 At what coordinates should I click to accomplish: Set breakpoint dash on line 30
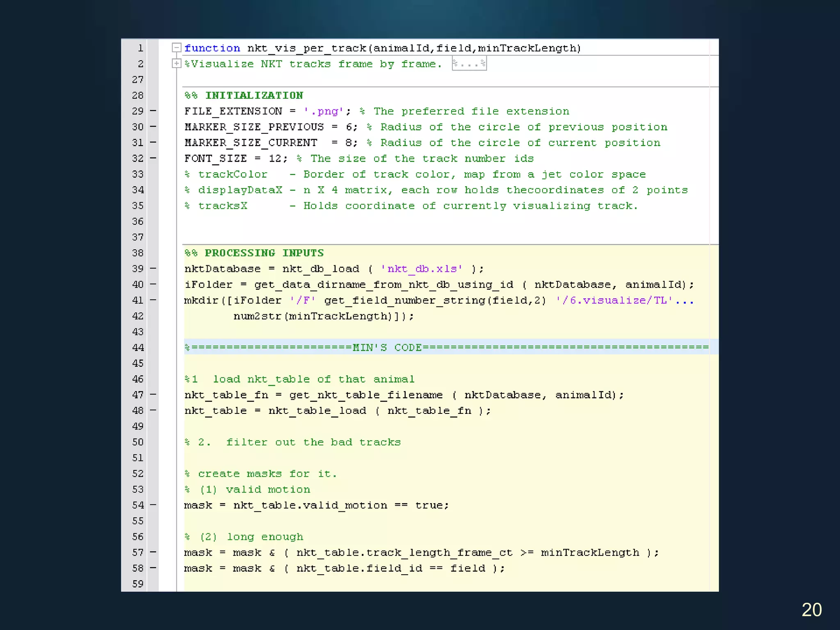tap(153, 127)
